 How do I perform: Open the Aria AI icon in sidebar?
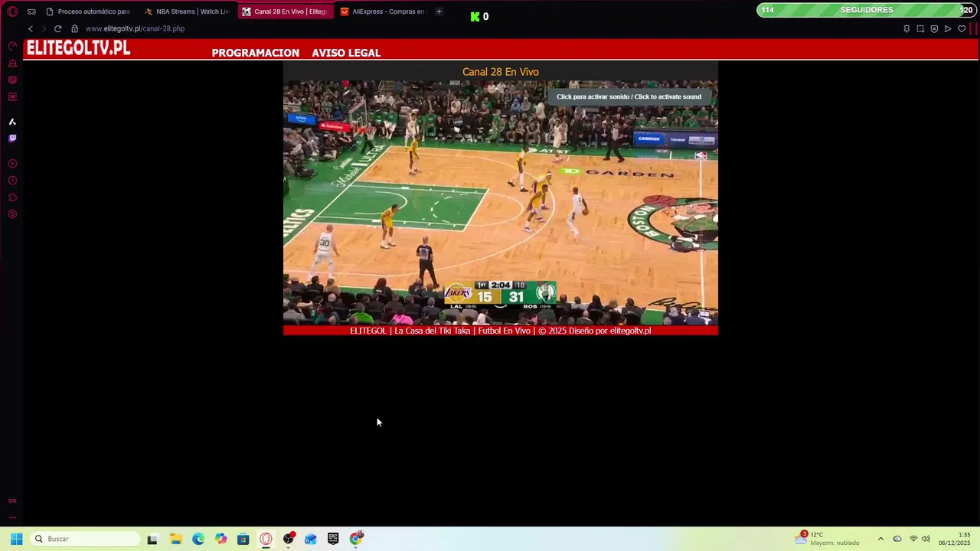click(12, 122)
